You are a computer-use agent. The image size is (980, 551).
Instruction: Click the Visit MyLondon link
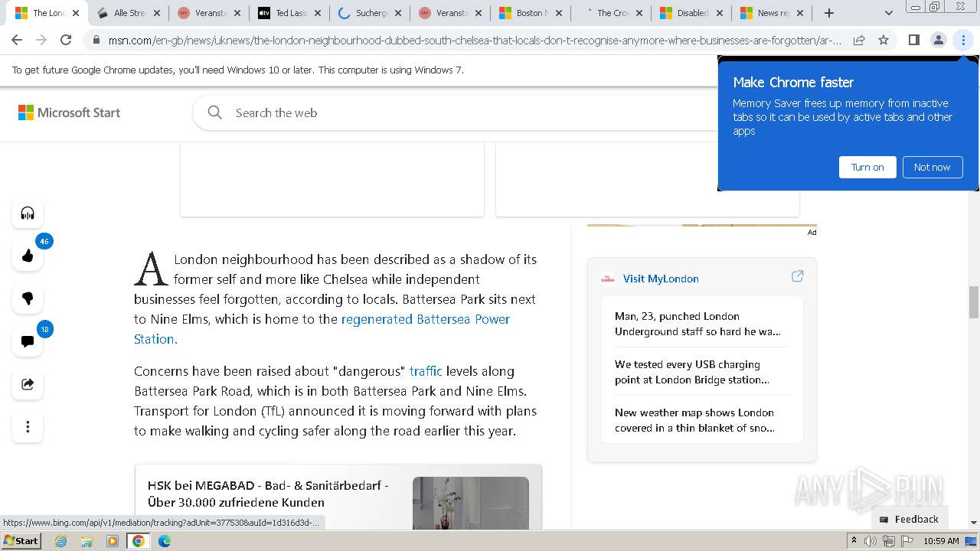tap(661, 279)
